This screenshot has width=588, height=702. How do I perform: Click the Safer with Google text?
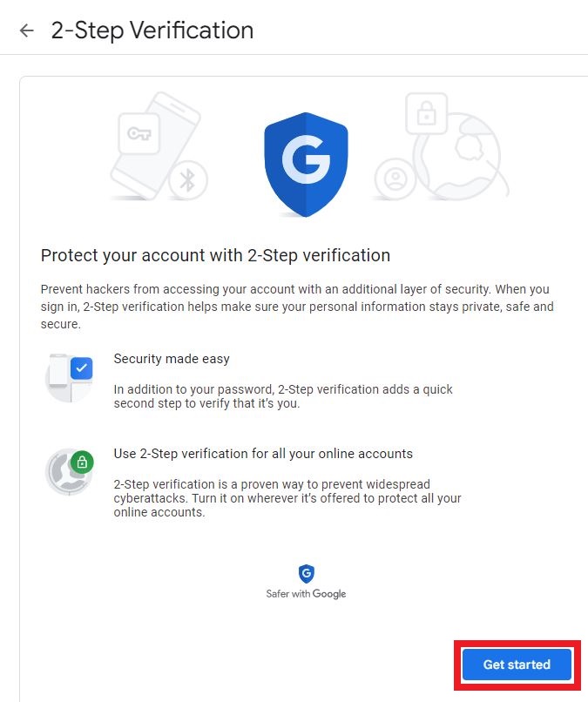click(x=306, y=594)
